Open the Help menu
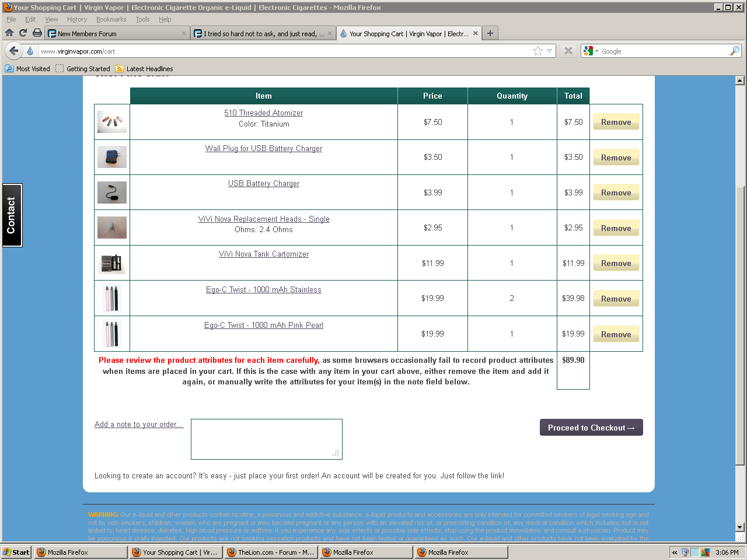Image resolution: width=747 pixels, height=560 pixels. (x=165, y=19)
